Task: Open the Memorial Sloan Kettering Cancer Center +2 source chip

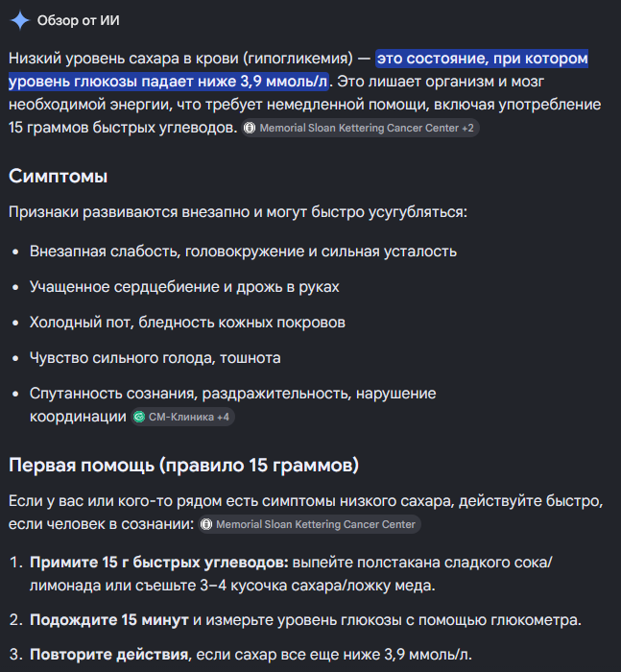Action: point(360,128)
